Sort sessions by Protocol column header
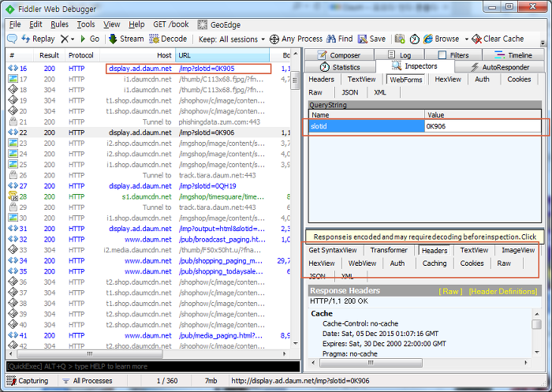This screenshot has width=552, height=392. point(82,55)
